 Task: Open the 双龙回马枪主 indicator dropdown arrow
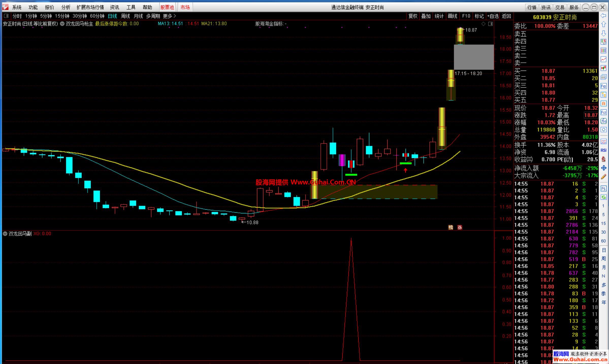(62, 24)
